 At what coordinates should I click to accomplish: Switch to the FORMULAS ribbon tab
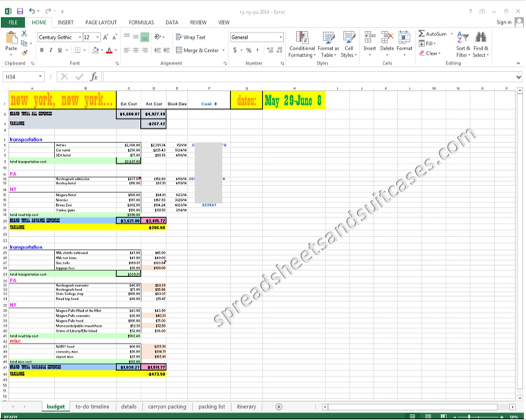141,23
